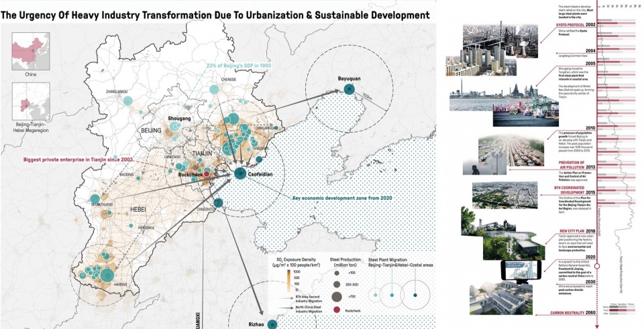Screen dimensions: 644x329
Task: Select the teal circle at Shijiazhuang
Action: (x=95, y=199)
